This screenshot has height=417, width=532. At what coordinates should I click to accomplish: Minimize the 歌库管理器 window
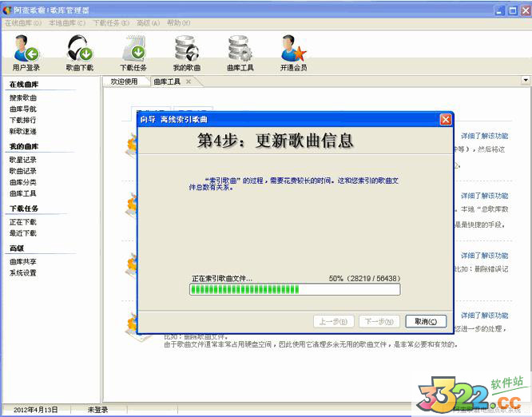tap(498, 10)
